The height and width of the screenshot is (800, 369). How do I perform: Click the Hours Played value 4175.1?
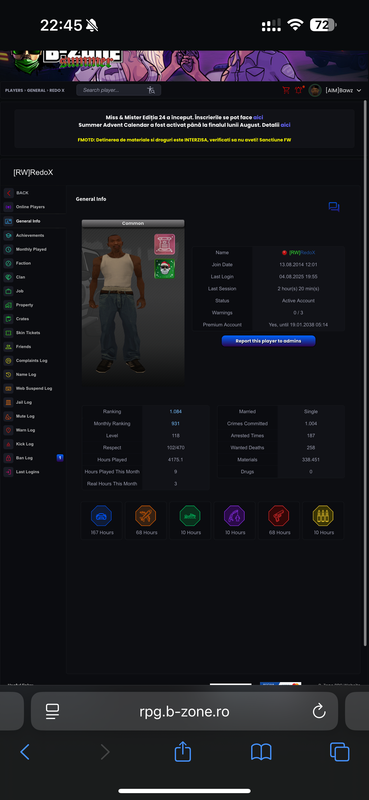[x=176, y=460]
